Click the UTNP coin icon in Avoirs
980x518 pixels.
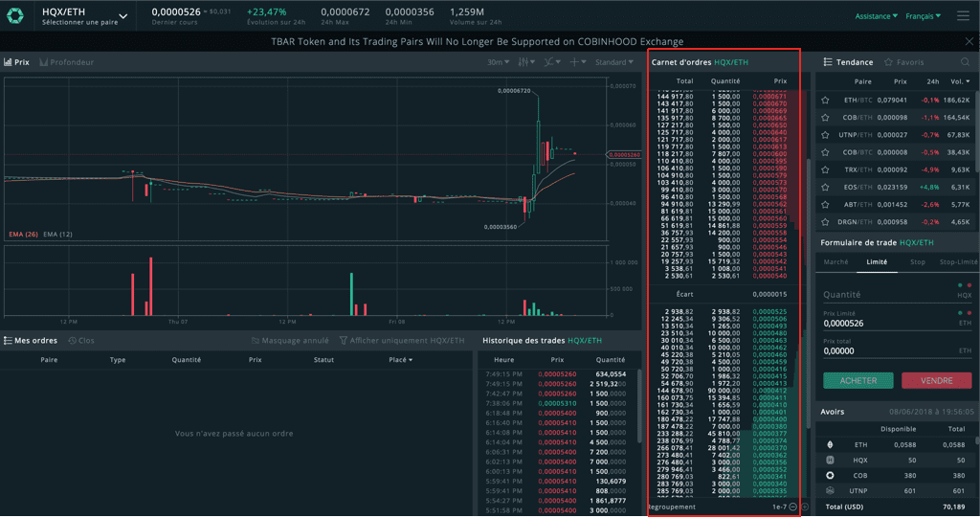point(830,491)
